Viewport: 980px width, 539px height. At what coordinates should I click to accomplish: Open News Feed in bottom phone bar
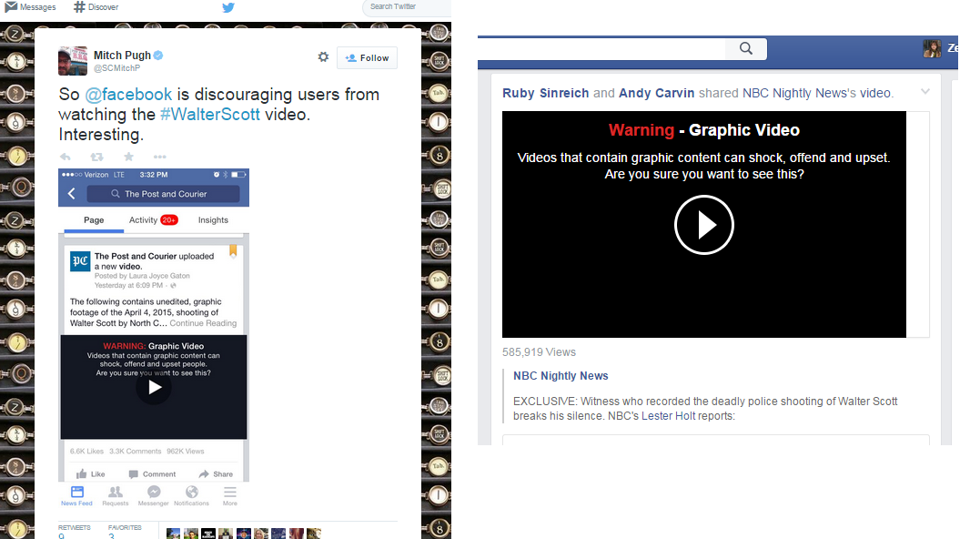pos(76,496)
